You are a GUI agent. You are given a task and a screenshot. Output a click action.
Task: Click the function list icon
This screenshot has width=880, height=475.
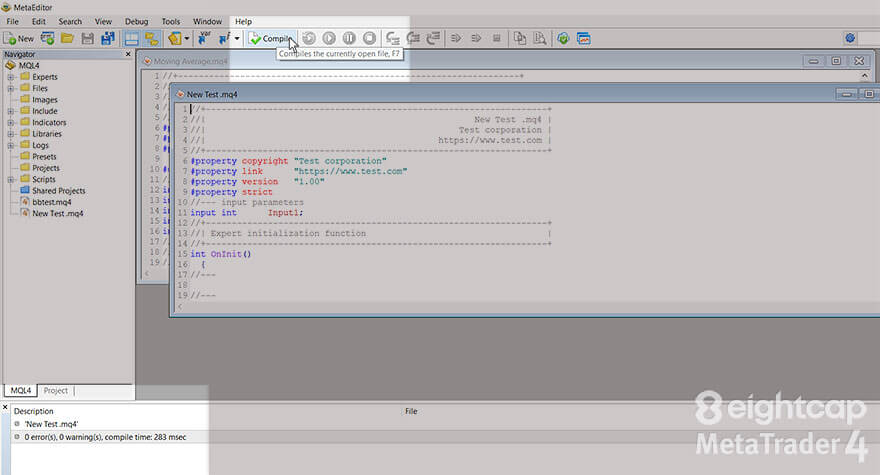pos(224,39)
